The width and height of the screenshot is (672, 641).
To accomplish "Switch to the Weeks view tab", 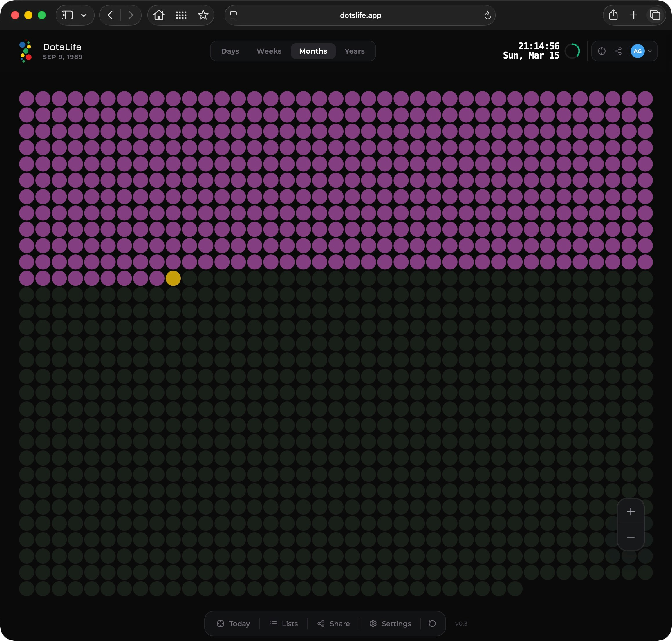I will point(269,51).
